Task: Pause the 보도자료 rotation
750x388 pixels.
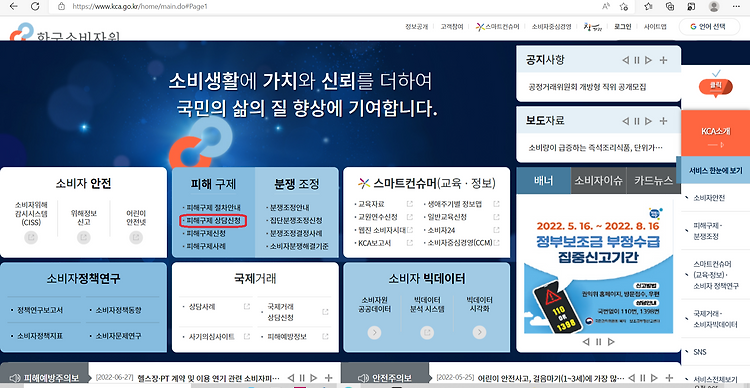Action: click(637, 121)
